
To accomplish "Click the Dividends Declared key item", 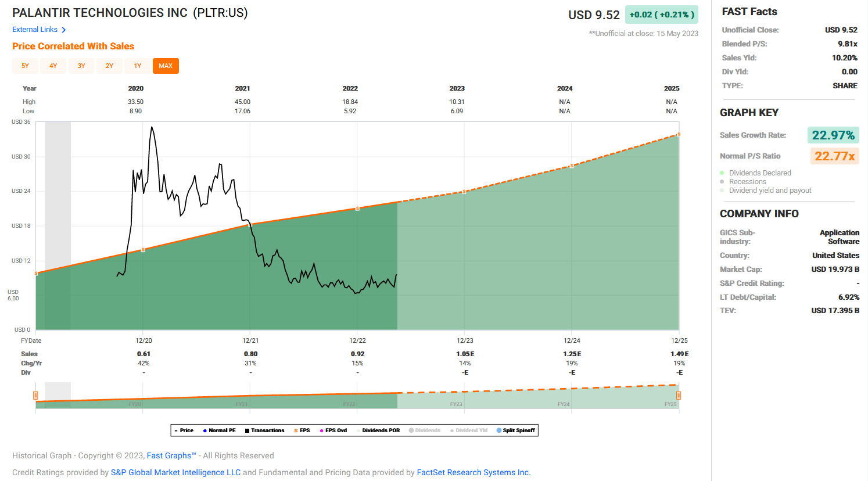I will pyautogui.click(x=755, y=173).
